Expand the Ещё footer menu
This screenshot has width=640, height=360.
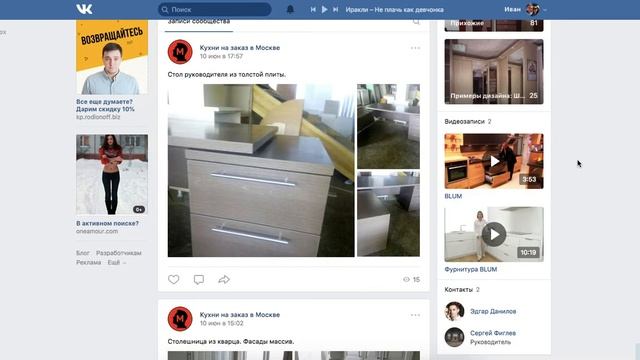pyautogui.click(x=117, y=262)
